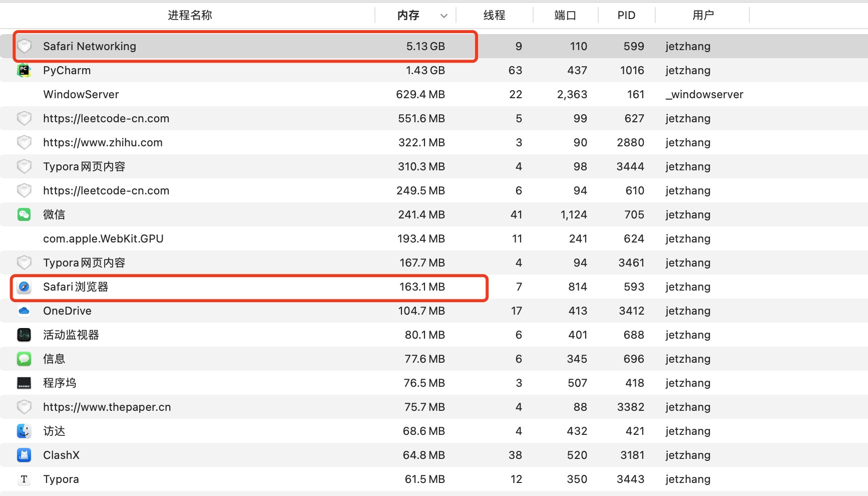868x496 pixels.
Task: Click the thepaper.cn process shield icon
Action: [x=24, y=407]
